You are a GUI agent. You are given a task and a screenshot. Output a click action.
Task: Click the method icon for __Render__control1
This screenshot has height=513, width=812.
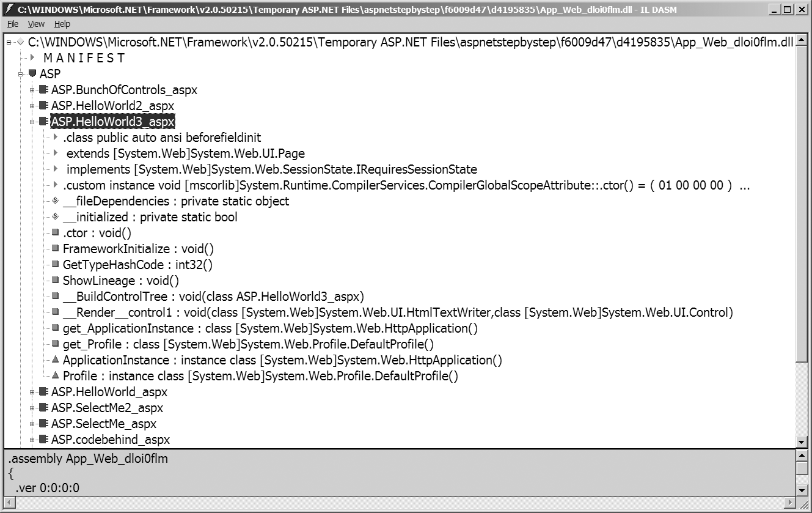[56, 312]
